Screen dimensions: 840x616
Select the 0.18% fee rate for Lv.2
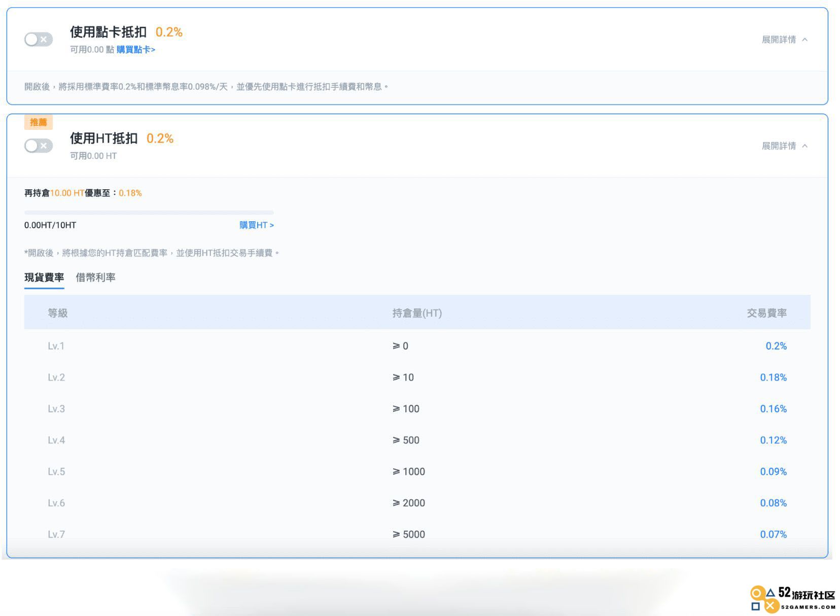773,378
